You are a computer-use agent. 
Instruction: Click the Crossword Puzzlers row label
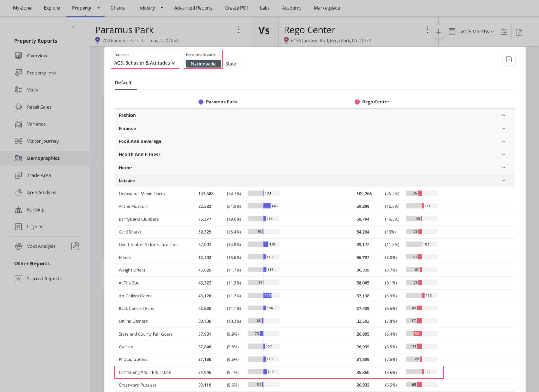[x=137, y=385]
